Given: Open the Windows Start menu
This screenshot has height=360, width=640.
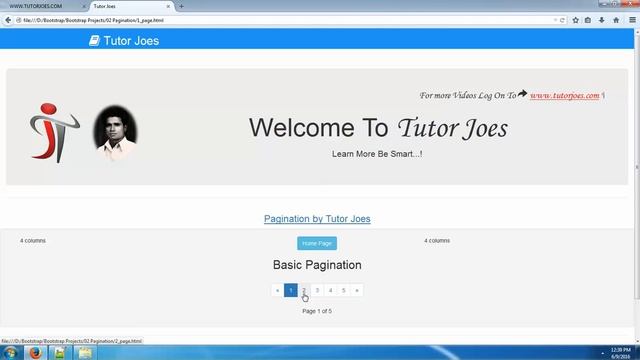Looking at the screenshot, I should point(11,353).
